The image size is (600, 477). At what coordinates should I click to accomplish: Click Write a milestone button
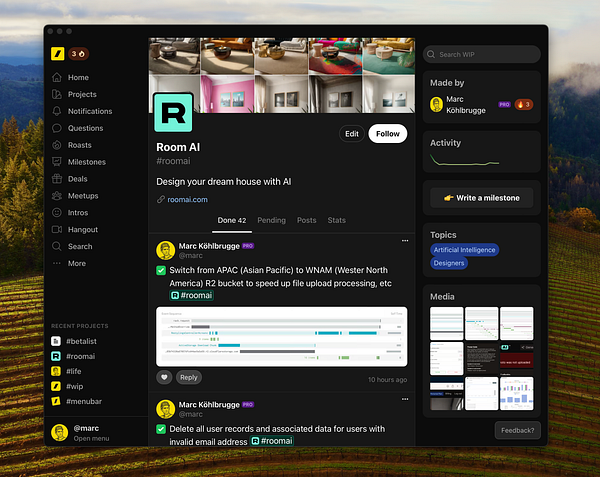(x=482, y=198)
